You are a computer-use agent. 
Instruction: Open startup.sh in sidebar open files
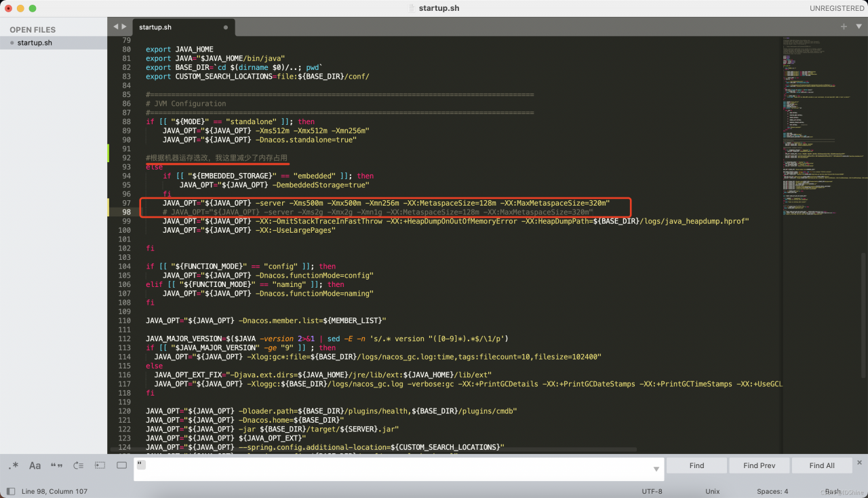35,43
